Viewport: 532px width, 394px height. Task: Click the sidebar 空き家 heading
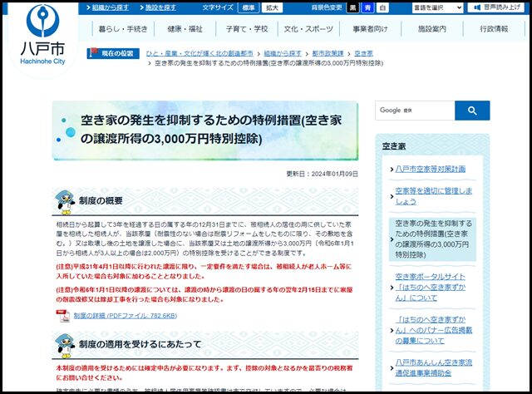click(394, 146)
